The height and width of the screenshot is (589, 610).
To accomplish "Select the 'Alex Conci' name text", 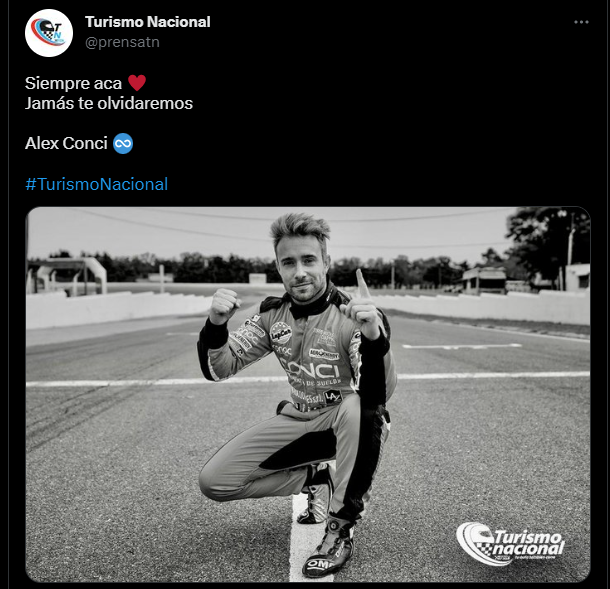I will 66,144.
